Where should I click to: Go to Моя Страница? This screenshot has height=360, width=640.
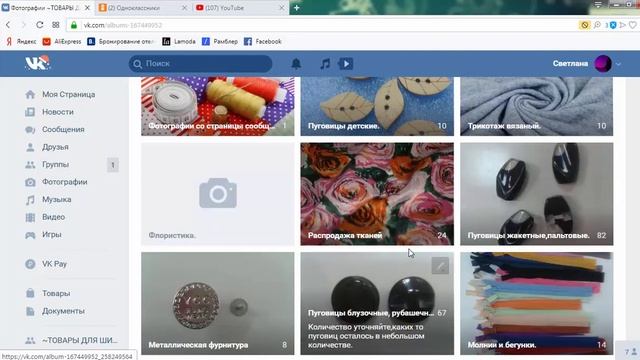point(69,94)
